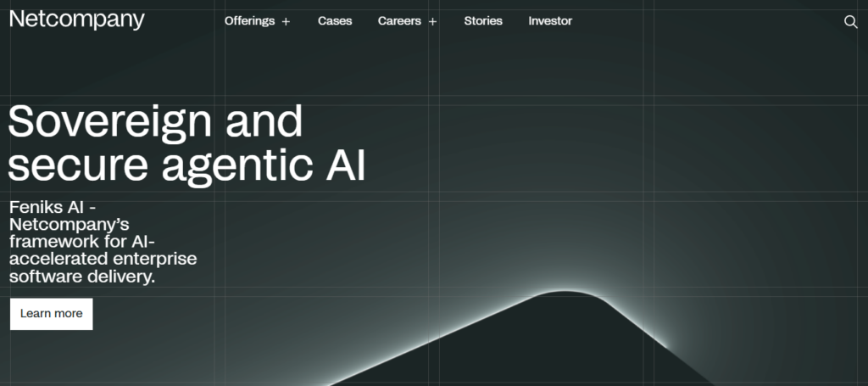Go to the Stories page
Viewport: 868px width, 386px height.
tap(483, 21)
